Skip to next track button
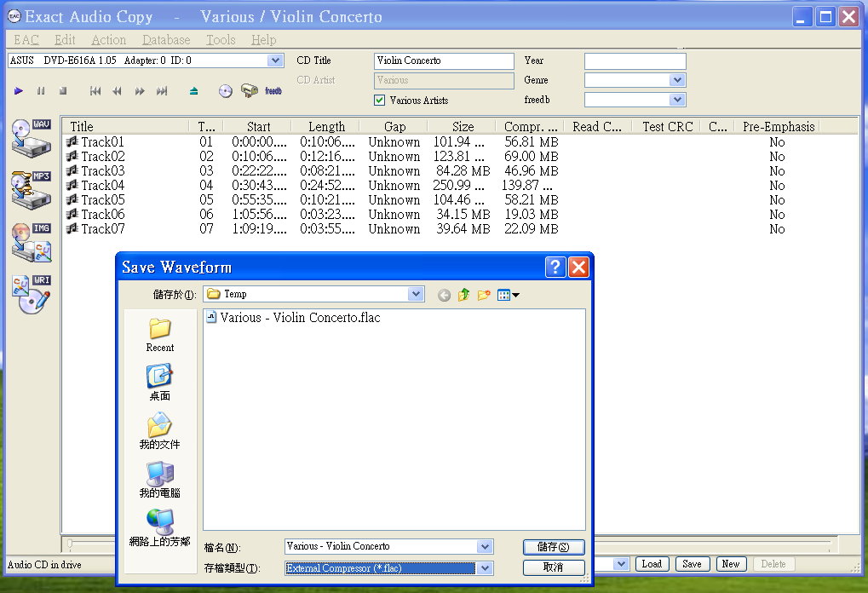868x593 pixels. (162, 91)
